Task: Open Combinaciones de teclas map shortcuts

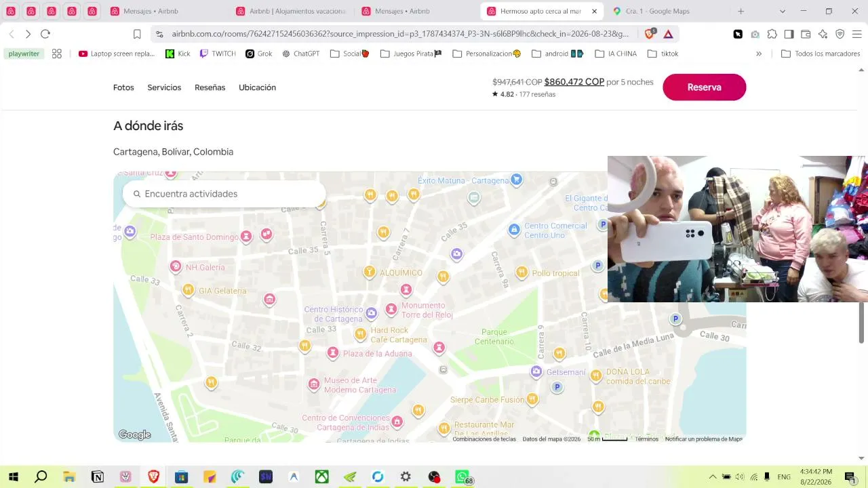Action: (x=484, y=439)
